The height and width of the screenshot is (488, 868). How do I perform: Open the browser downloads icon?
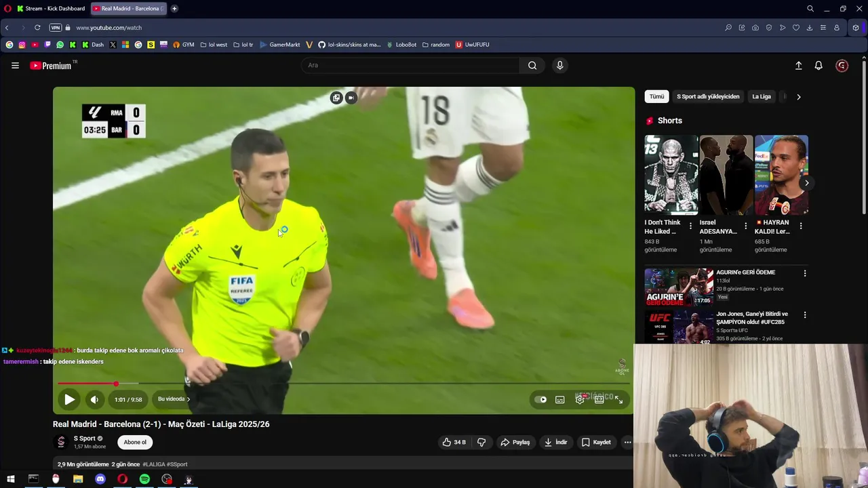coord(810,28)
